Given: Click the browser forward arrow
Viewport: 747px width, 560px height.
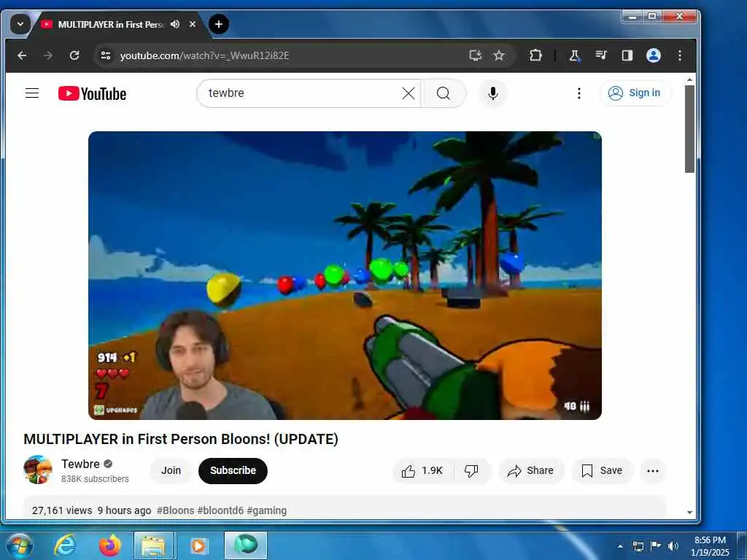Looking at the screenshot, I should pos(48,55).
